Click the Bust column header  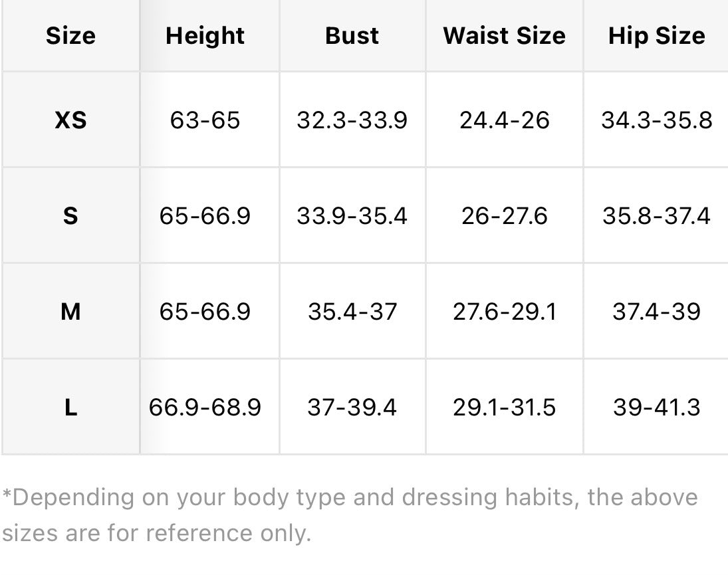[352, 36]
